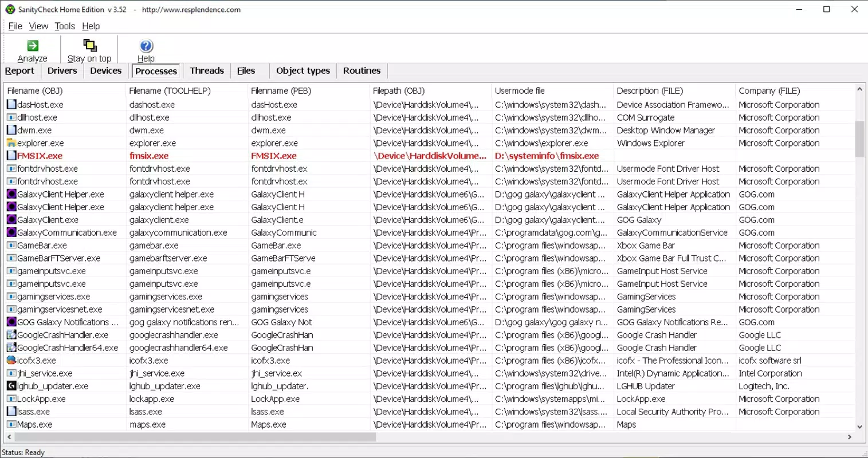Click the Maps.exe process icon
The height and width of the screenshot is (458, 868).
11,424
